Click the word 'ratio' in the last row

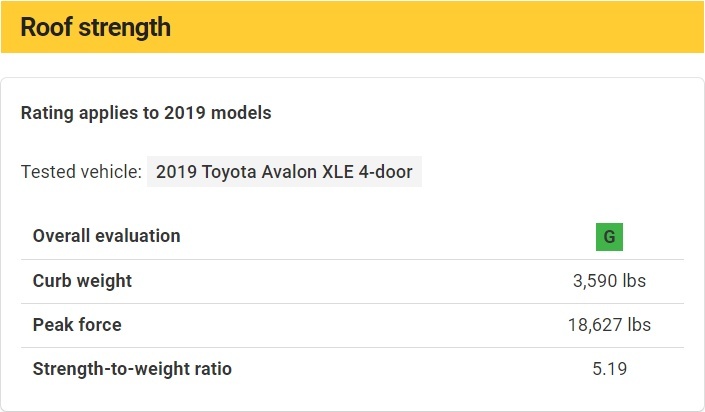pos(213,369)
